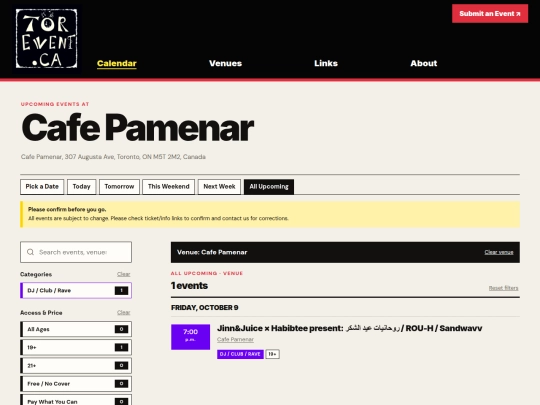This screenshot has height=405, width=540.
Task: Toggle the All Ages filter
Action: (x=76, y=329)
